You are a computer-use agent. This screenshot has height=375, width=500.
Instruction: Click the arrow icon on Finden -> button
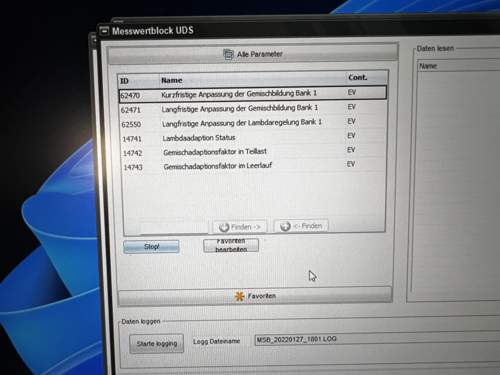[x=224, y=228]
